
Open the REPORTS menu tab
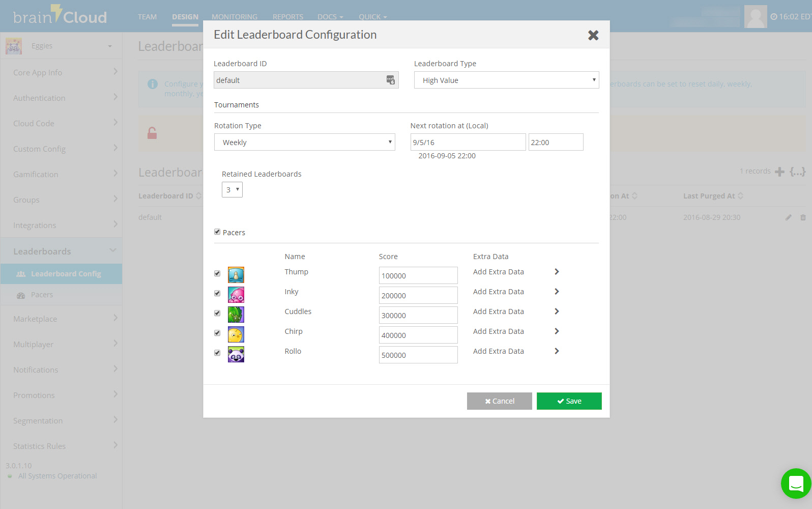tap(287, 17)
